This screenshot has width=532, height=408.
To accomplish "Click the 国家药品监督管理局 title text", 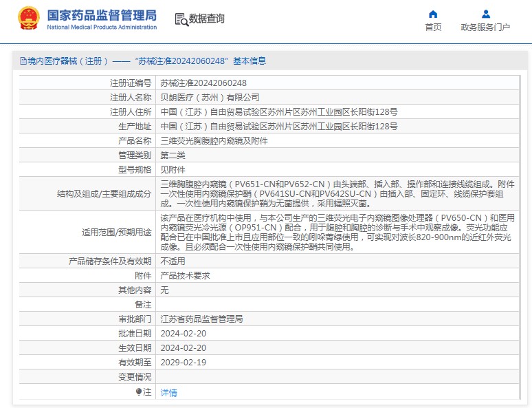I will point(102,15).
